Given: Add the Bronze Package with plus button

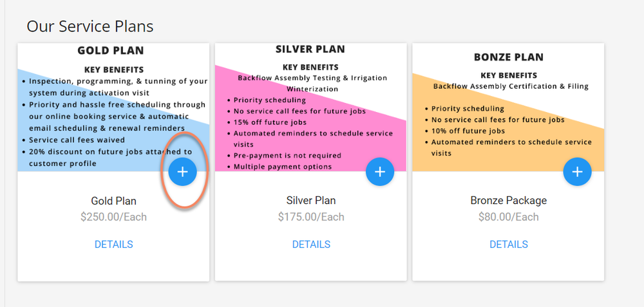Looking at the screenshot, I should tap(577, 172).
